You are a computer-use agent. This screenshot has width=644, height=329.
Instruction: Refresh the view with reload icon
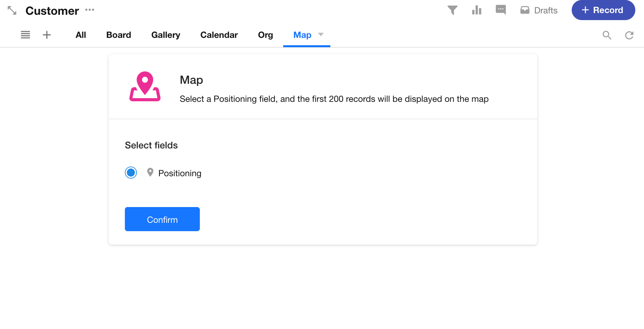tap(629, 35)
